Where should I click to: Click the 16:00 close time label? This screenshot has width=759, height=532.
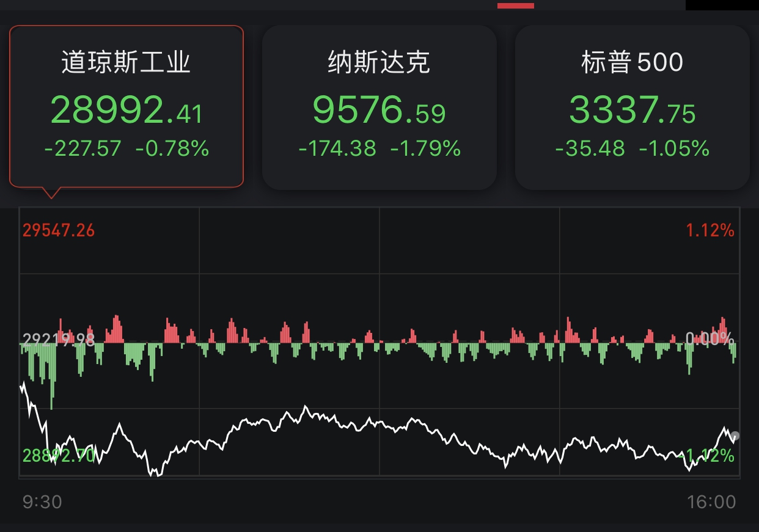711,502
